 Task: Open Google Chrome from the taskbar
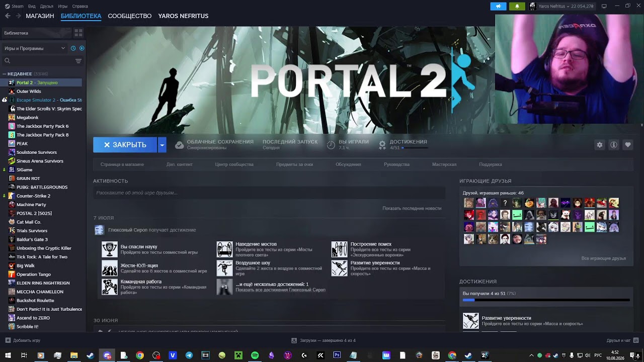140,355
